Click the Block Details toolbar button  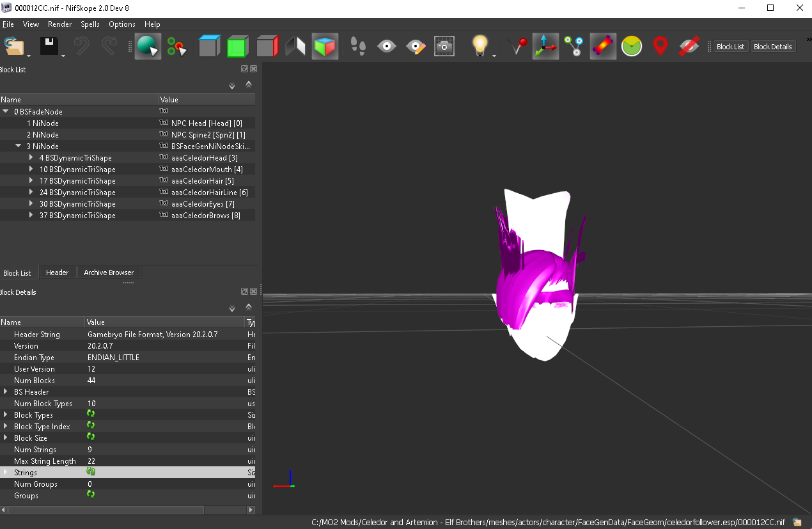(772, 47)
